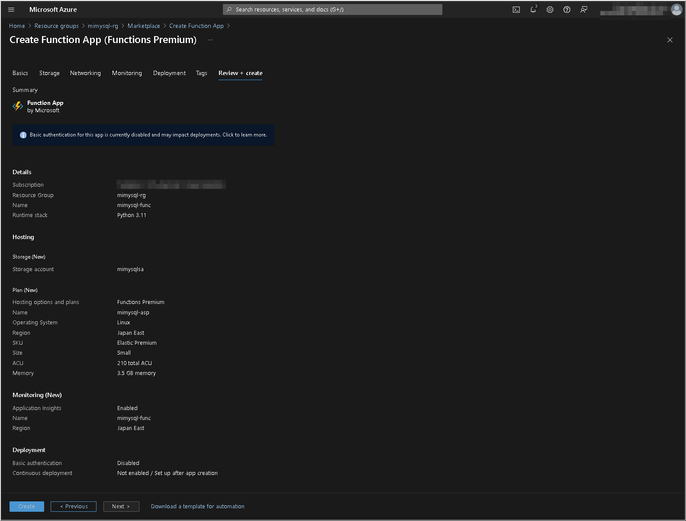Open mimysql-rg breadcrumb
This screenshot has height=521, width=686.
[103, 26]
